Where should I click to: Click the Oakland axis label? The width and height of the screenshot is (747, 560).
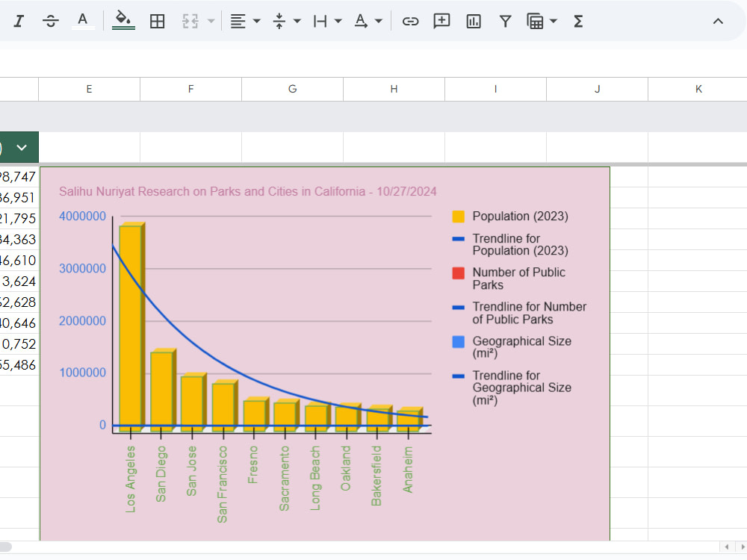click(x=346, y=468)
